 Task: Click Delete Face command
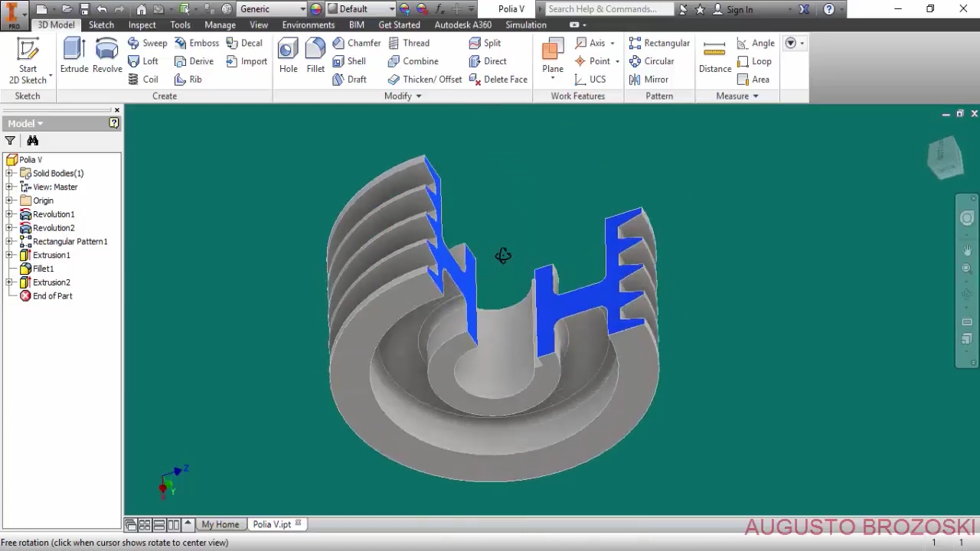(498, 80)
